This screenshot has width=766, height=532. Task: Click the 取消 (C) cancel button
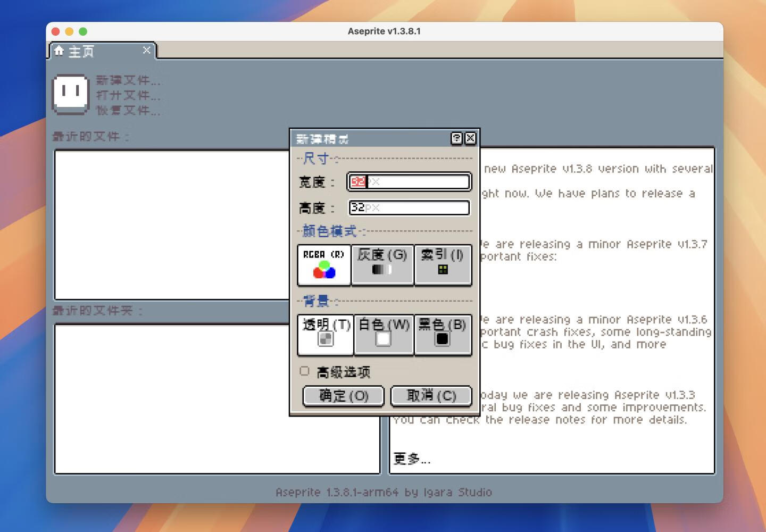pos(431,396)
